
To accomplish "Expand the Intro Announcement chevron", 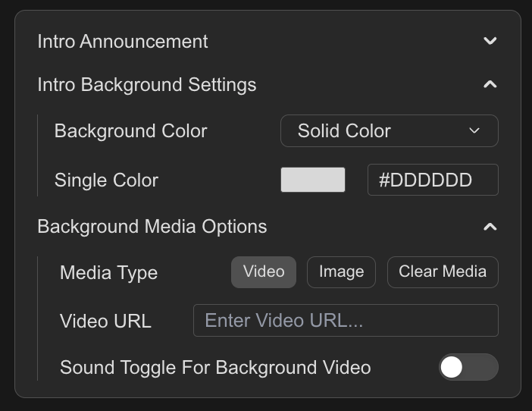I will click(x=490, y=41).
